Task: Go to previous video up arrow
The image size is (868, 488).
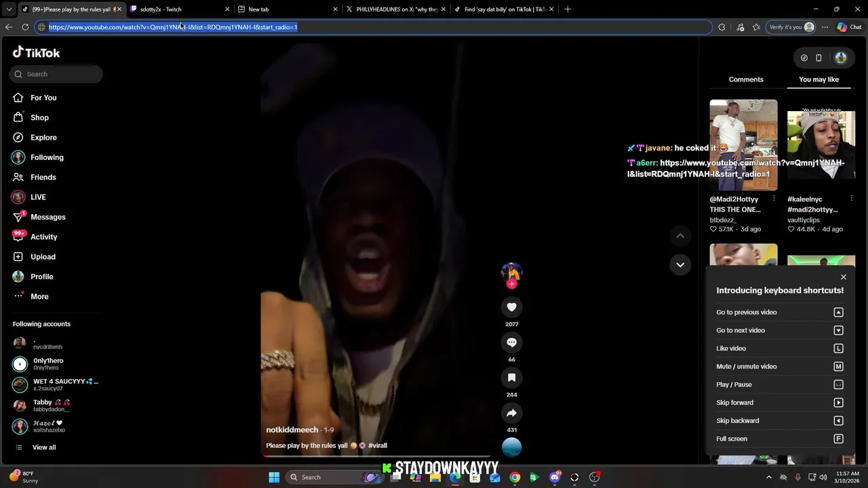Action: [x=680, y=236]
